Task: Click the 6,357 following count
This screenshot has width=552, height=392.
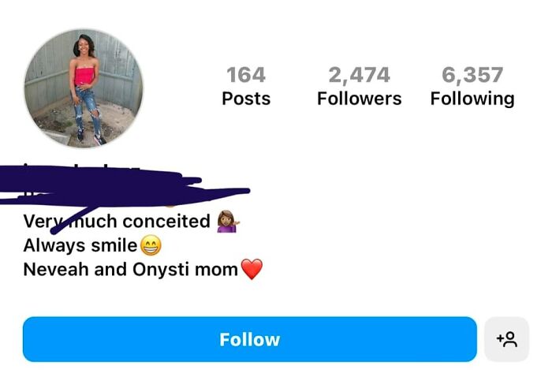Action: 472,75
